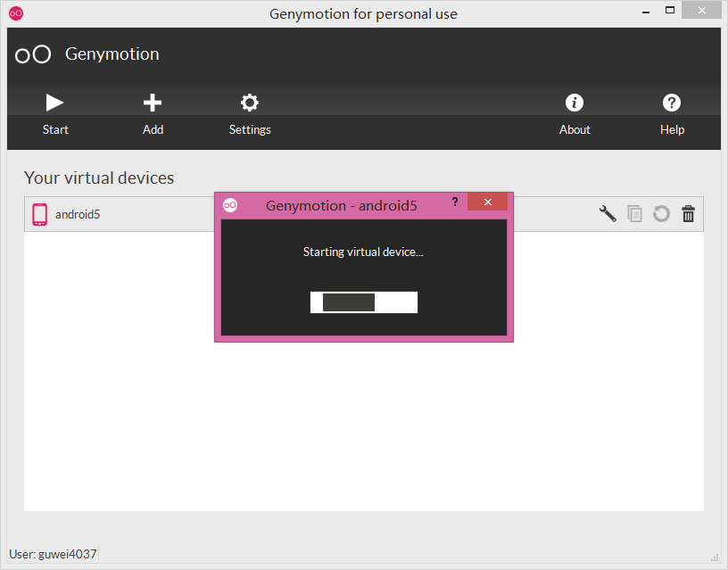Click the 'Genymotion' header title text

tap(112, 54)
